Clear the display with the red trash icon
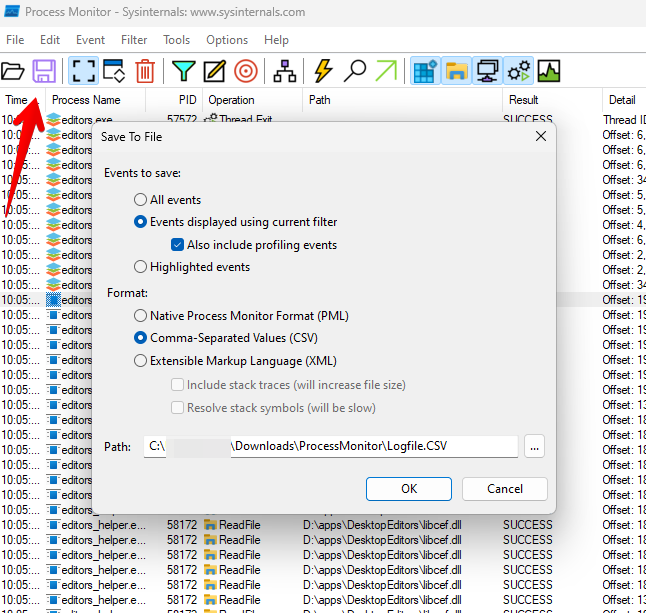646x613 pixels. tap(145, 71)
